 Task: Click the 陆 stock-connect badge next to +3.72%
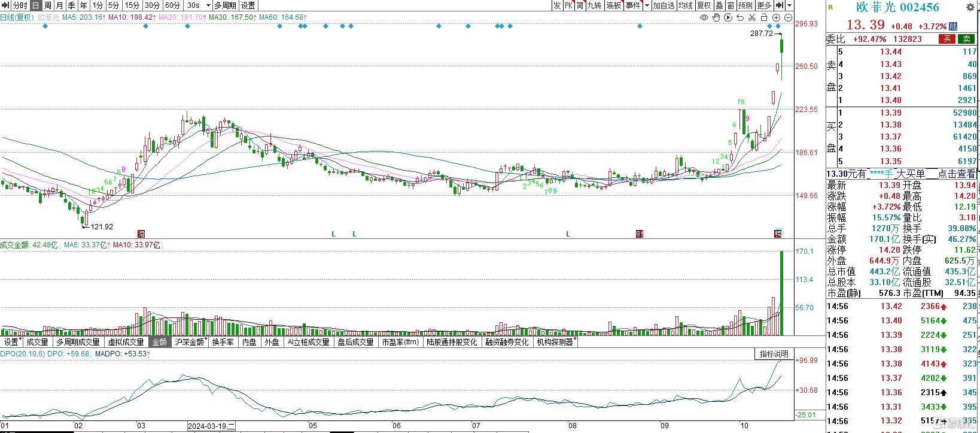click(x=953, y=26)
